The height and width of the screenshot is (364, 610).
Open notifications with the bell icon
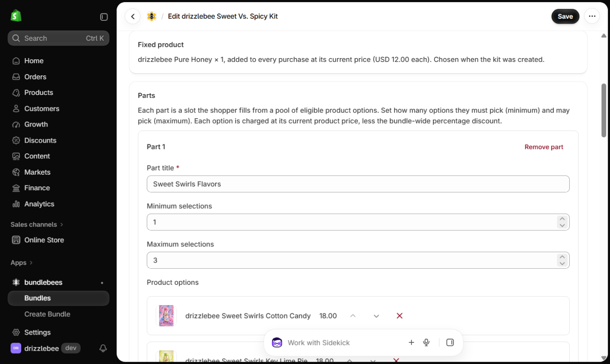[103, 348]
